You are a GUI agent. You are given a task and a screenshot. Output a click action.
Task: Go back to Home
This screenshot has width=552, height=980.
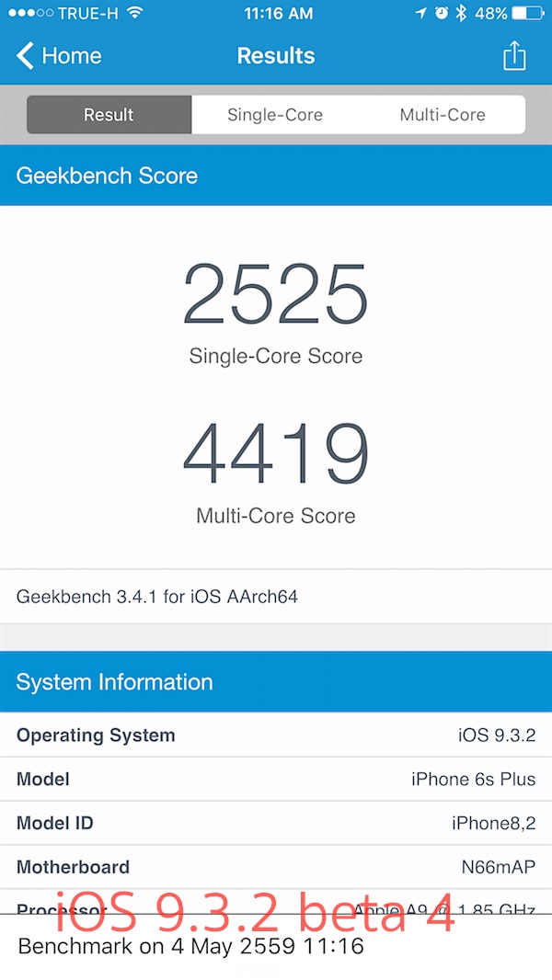[71, 56]
